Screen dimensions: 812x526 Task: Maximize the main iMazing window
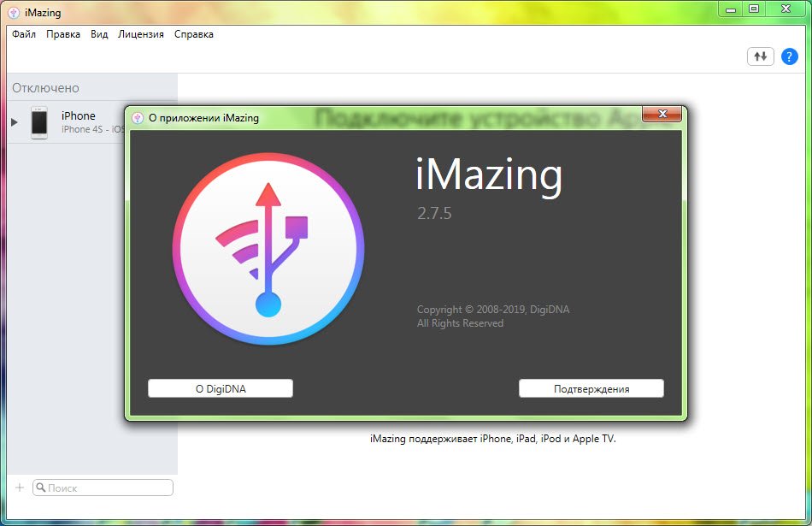(x=754, y=9)
